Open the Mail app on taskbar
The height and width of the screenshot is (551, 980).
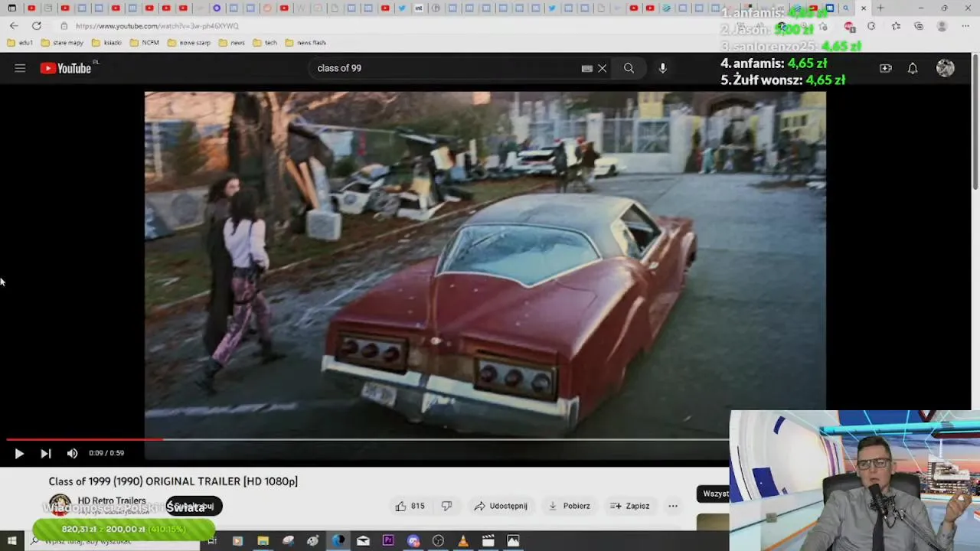tap(363, 541)
